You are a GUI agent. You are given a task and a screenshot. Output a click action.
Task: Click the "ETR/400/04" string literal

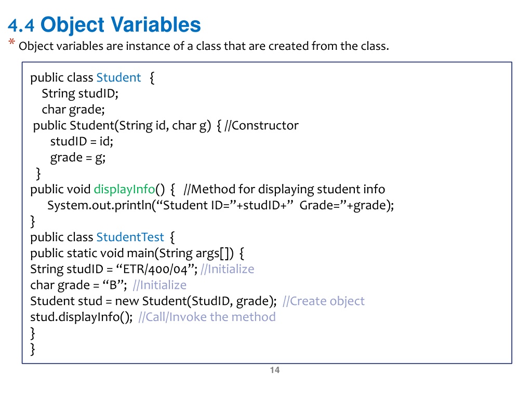tap(155, 269)
